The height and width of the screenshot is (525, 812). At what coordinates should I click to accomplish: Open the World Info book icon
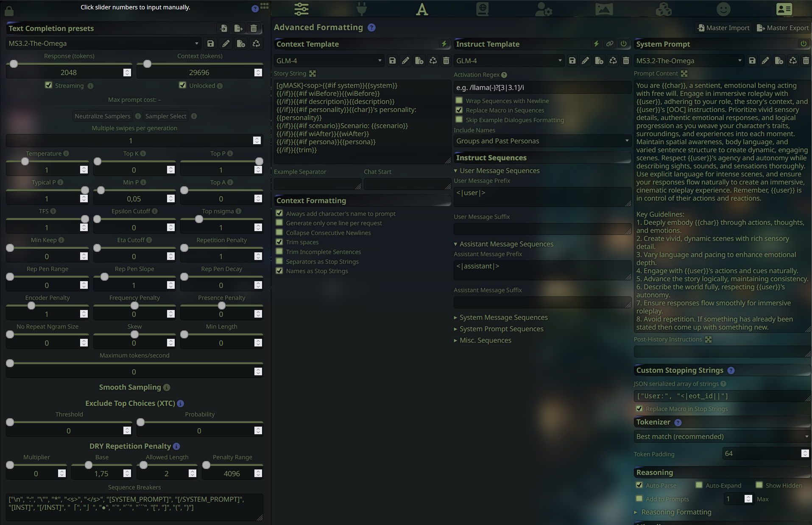(x=483, y=9)
